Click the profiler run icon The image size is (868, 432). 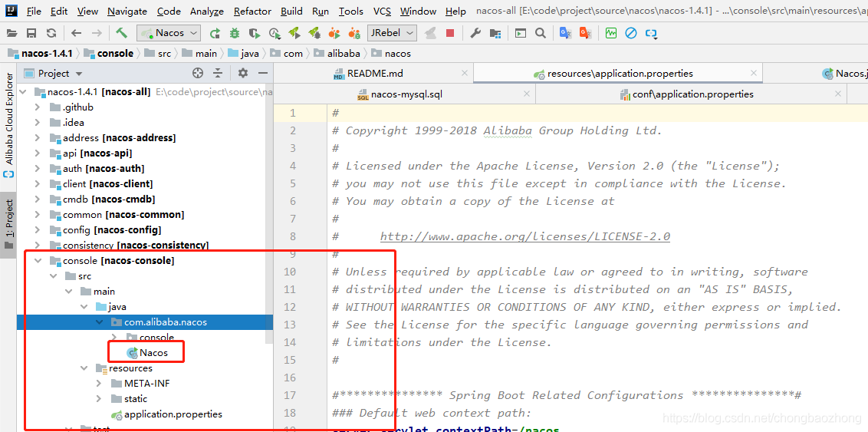click(274, 33)
